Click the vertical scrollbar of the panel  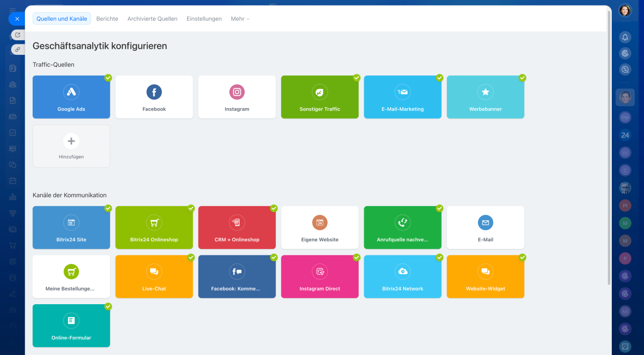coord(609,151)
